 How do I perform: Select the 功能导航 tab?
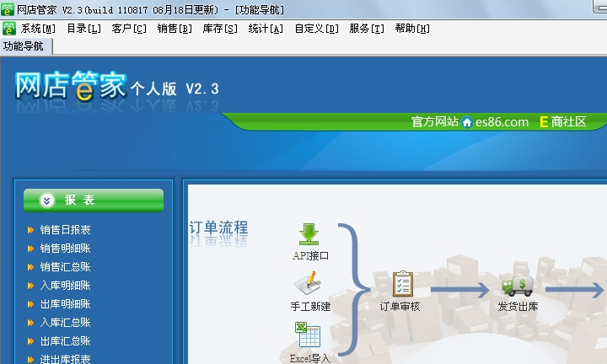(26, 46)
